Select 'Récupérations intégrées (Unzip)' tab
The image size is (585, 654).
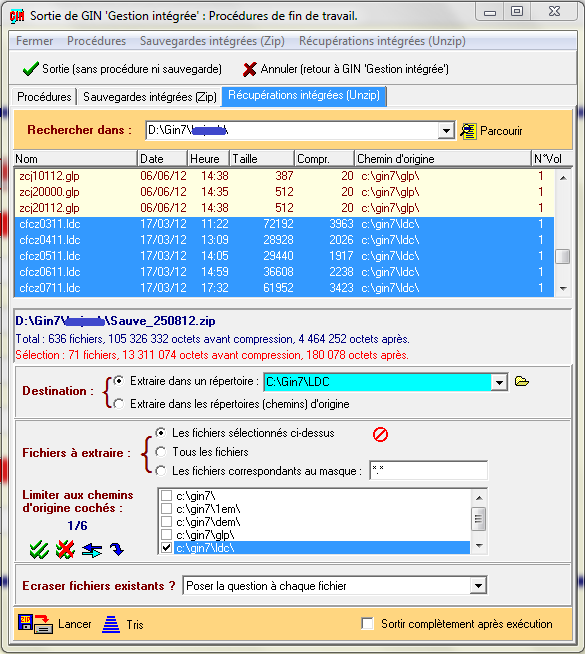coord(304,96)
